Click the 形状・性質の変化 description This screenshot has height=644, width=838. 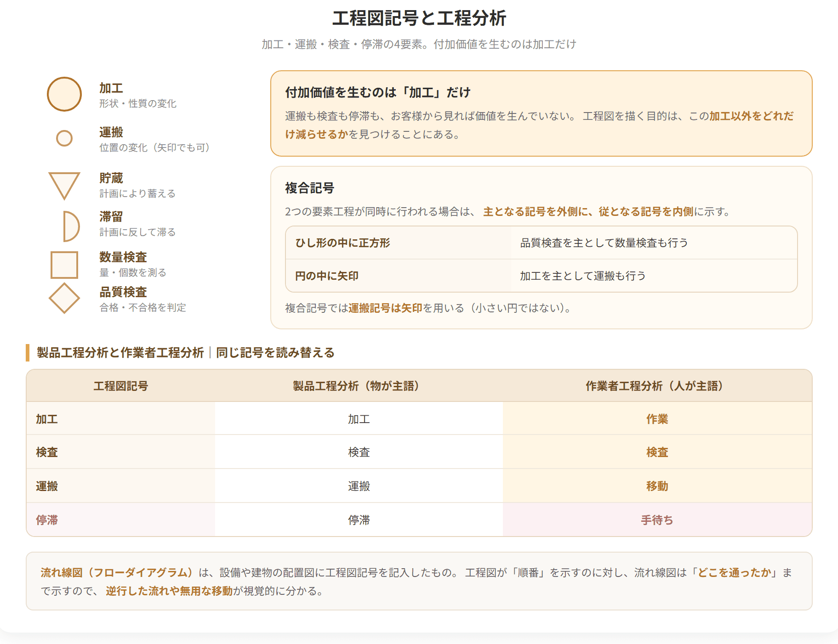point(138,104)
